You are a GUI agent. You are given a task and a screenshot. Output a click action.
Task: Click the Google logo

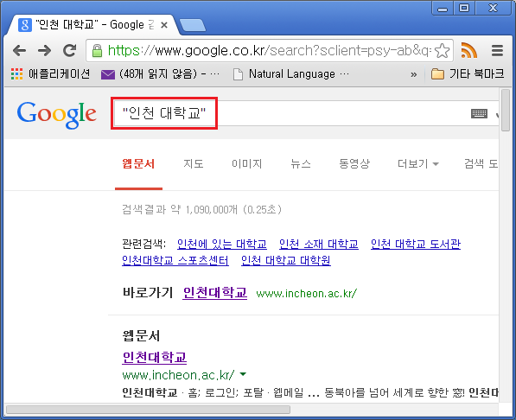tap(56, 114)
